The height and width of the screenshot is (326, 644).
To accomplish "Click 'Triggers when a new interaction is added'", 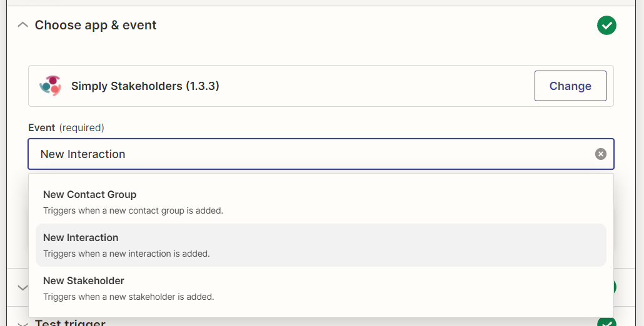I will tap(126, 254).
